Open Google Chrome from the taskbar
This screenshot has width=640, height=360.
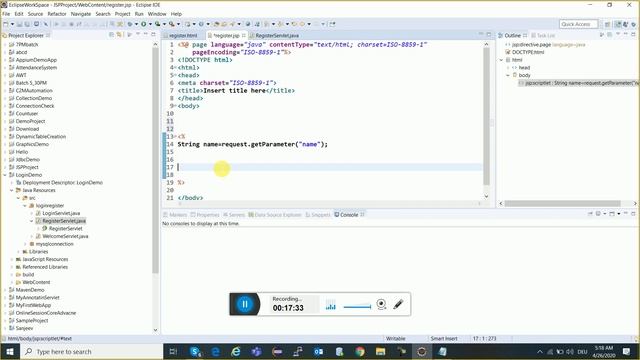(x=360, y=351)
